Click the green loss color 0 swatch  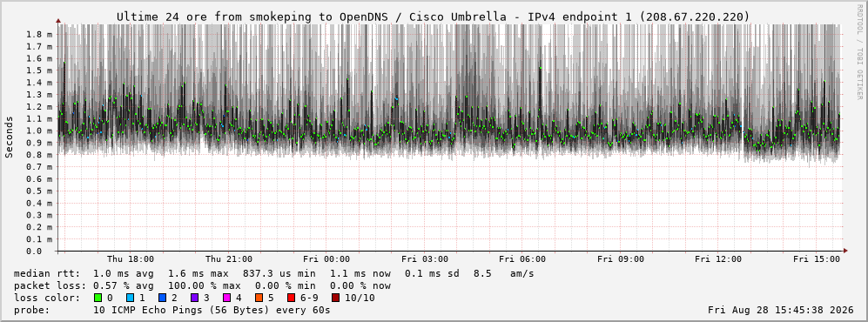tap(98, 299)
